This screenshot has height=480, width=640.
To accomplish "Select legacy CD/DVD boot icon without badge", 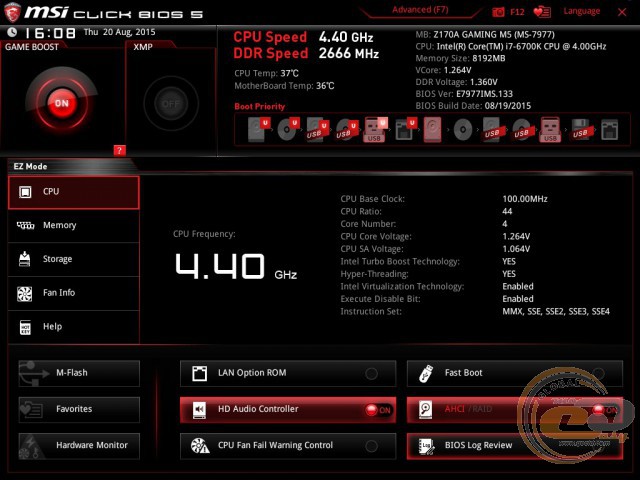I will point(463,130).
